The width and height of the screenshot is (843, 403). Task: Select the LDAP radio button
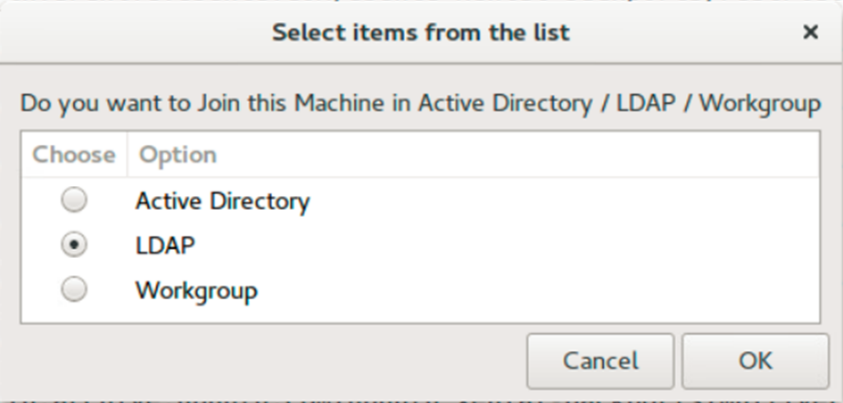pyautogui.click(x=74, y=245)
